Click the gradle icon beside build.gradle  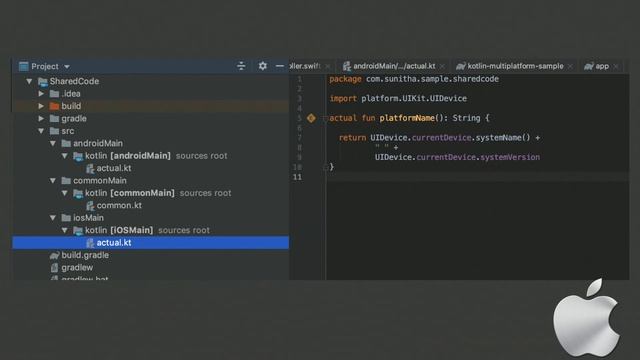pos(54,256)
